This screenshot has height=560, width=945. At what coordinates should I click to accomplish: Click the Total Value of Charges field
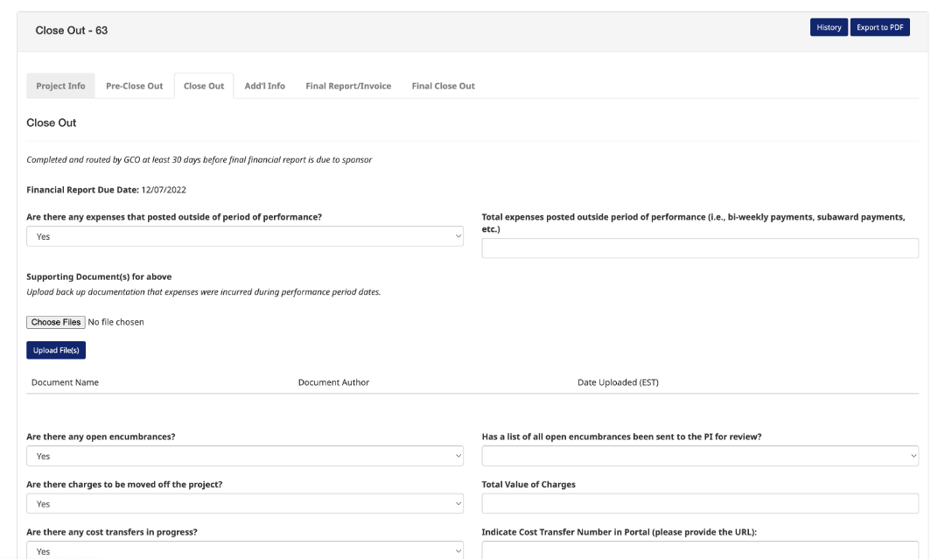pyautogui.click(x=700, y=504)
